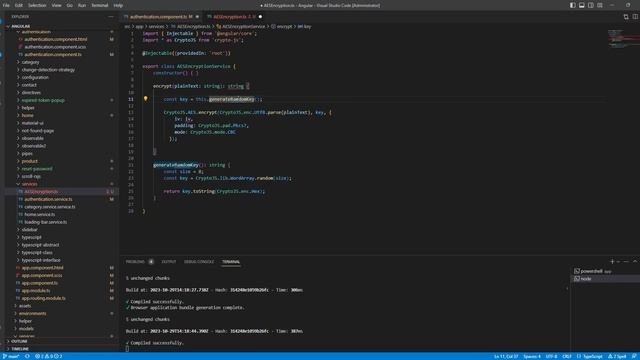Open the Terminal menu
640x360 pixels.
(x=100, y=5)
